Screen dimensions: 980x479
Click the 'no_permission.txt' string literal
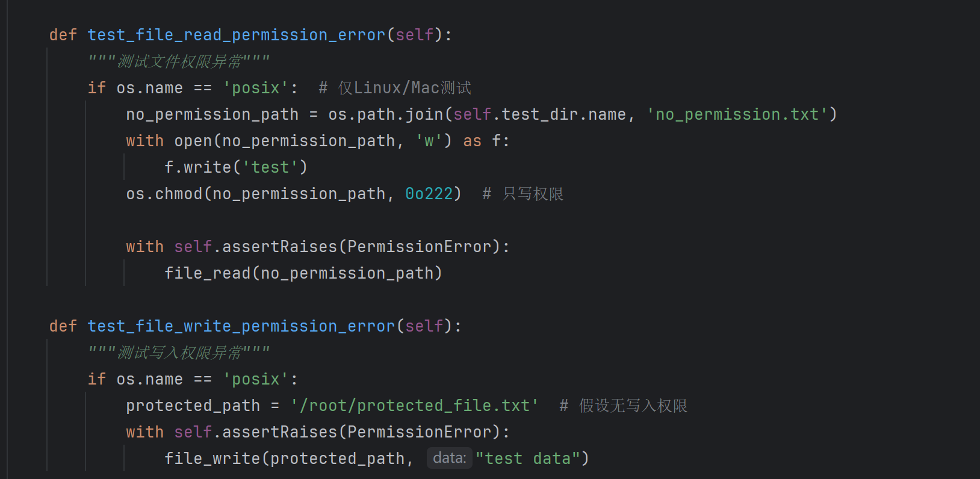pos(737,114)
